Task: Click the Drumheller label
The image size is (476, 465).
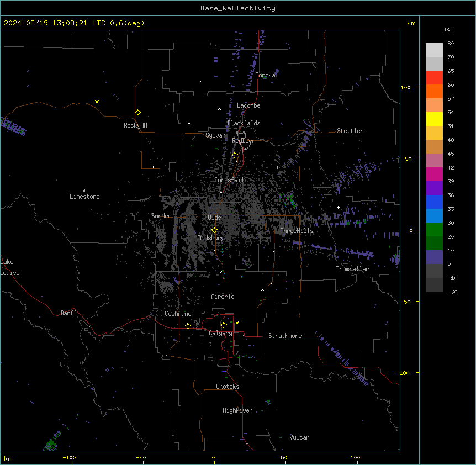Action: 352,269
